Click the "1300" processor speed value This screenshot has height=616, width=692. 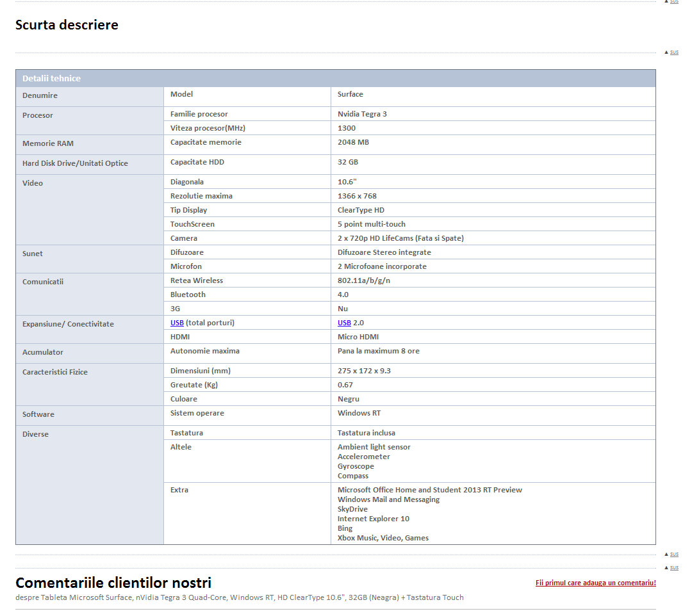347,128
